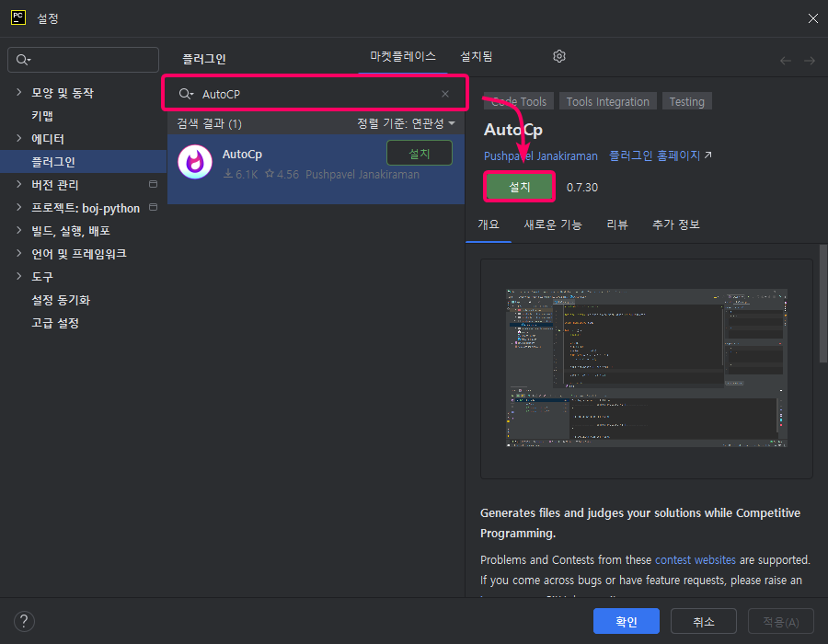Expand the 모양 및 동작 tree node

19,92
